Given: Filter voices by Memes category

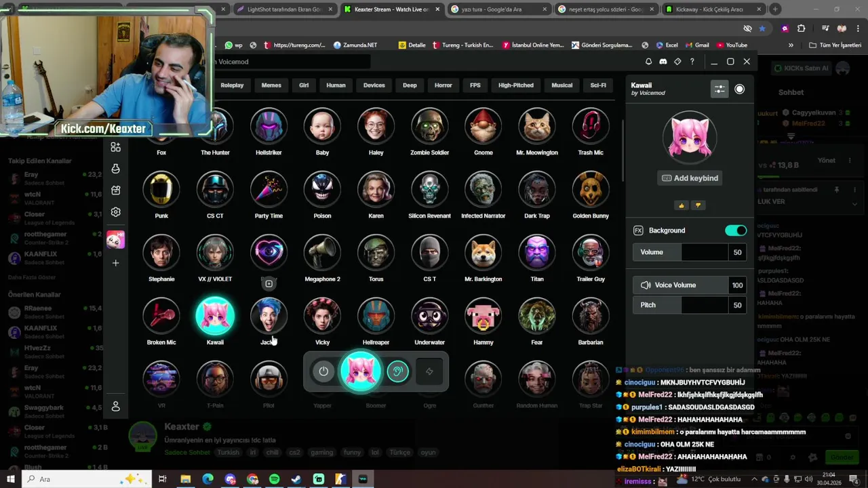Looking at the screenshot, I should click(271, 85).
